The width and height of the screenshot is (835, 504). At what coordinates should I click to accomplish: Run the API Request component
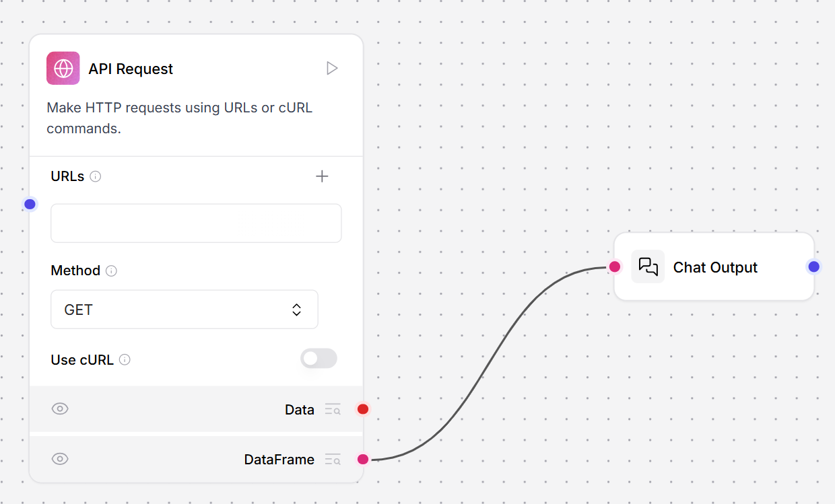tap(331, 67)
